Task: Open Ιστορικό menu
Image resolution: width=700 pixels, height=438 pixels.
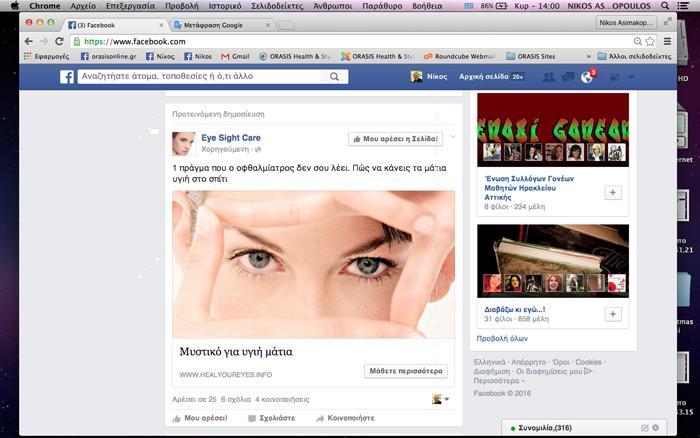Action: pyautogui.click(x=225, y=6)
